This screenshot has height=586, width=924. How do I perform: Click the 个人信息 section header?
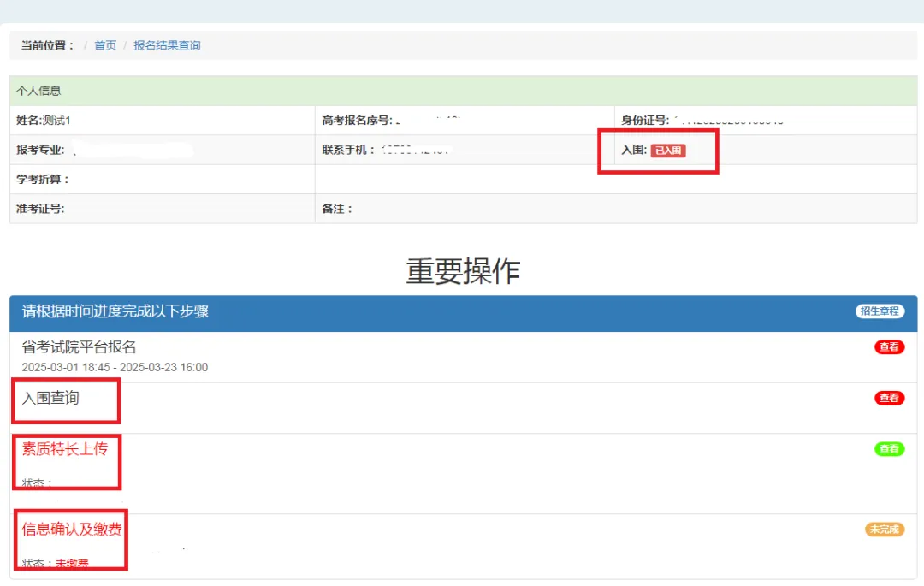[38, 91]
